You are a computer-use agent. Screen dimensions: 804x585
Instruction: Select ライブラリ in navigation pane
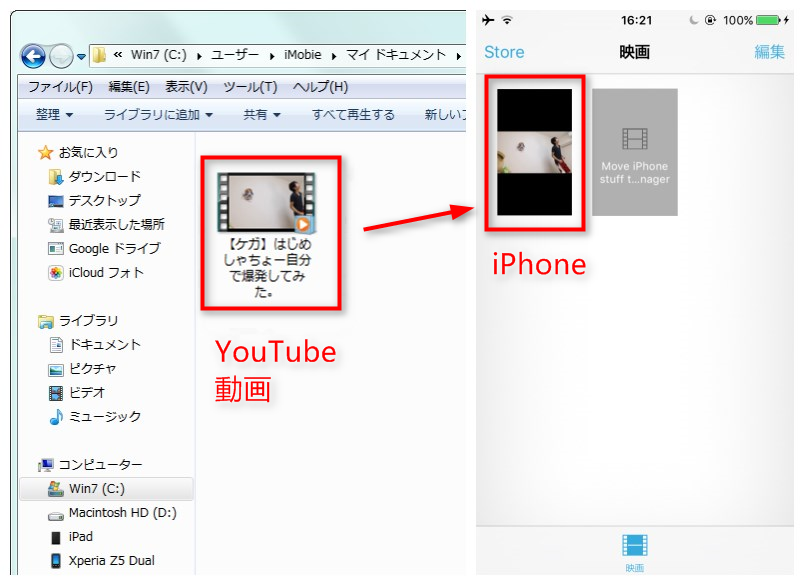[x=88, y=320]
